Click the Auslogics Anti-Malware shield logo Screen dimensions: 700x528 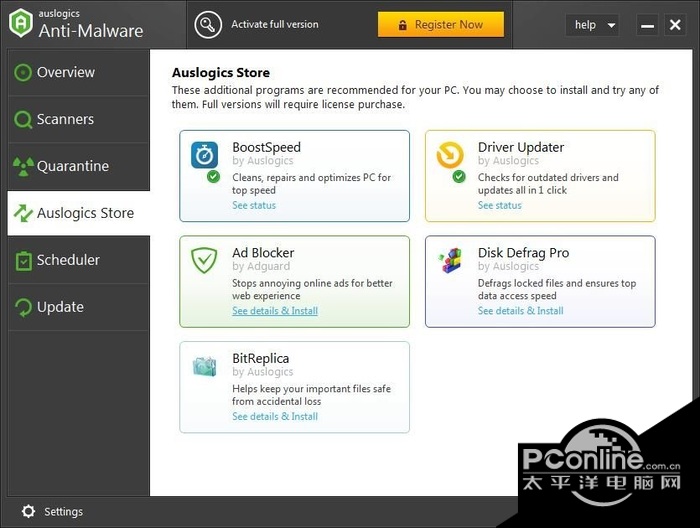click(x=21, y=22)
